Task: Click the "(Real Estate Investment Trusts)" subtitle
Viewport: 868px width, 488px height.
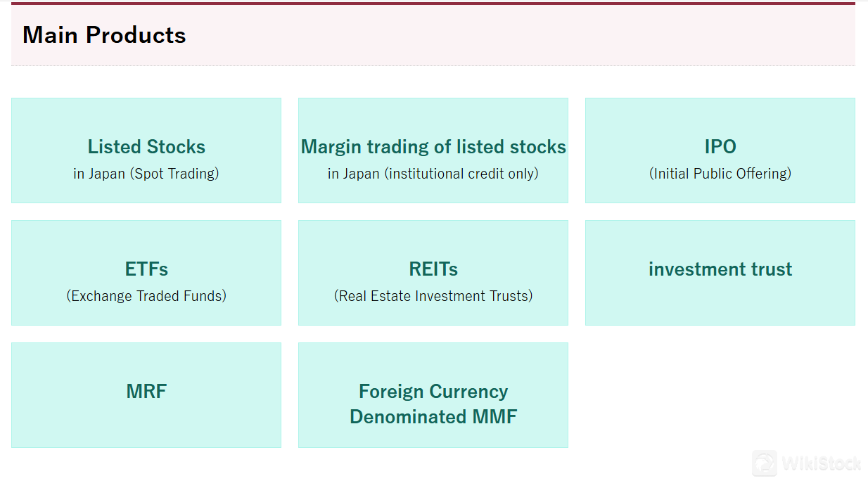Action: pos(433,296)
